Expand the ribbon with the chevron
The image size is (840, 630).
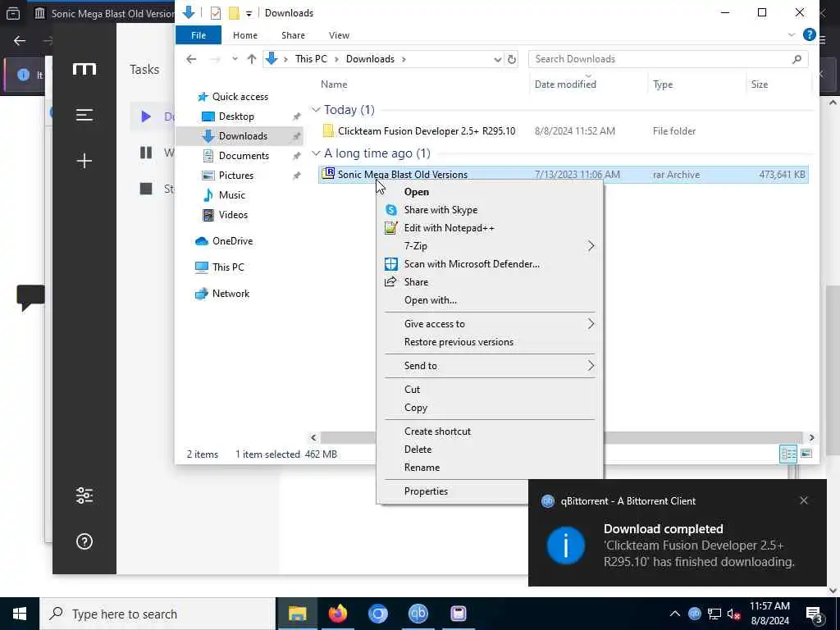click(x=792, y=34)
